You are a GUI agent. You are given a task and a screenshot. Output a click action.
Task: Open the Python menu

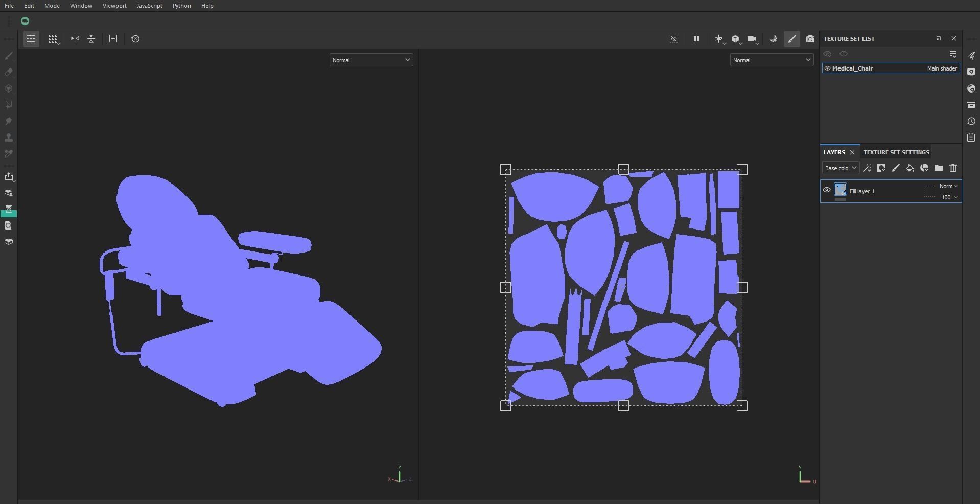[x=182, y=6]
